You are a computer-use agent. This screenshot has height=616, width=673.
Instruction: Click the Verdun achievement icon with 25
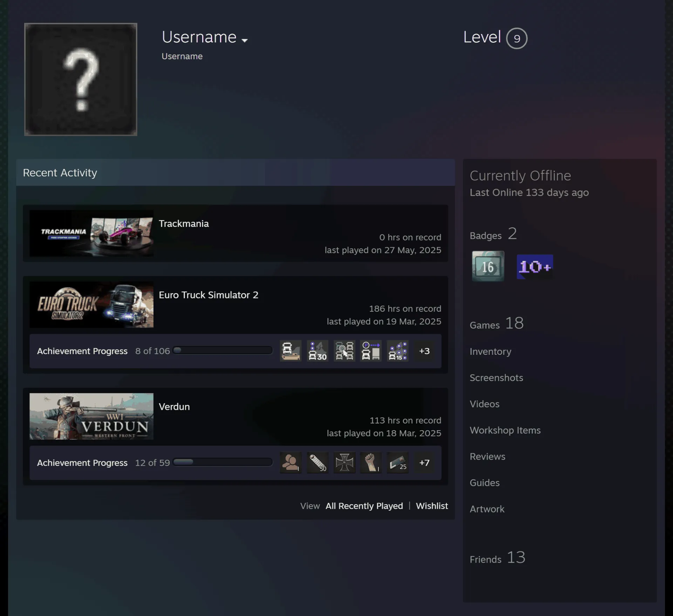pos(397,463)
